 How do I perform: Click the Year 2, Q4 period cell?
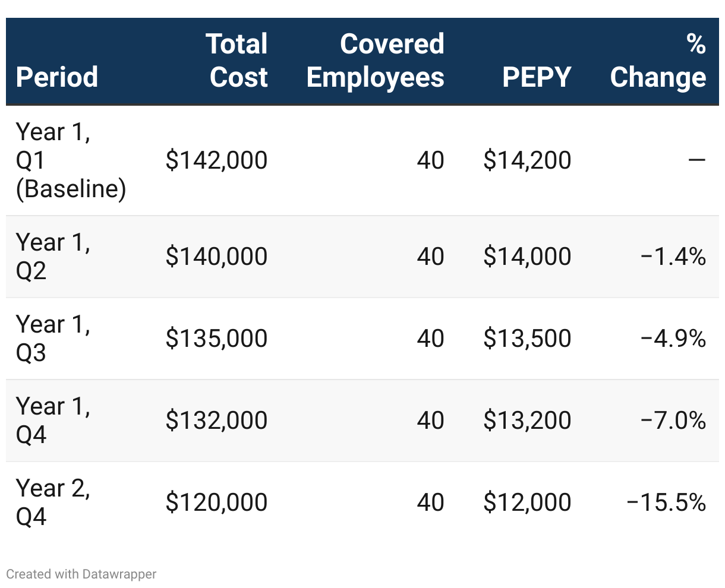pyautogui.click(x=53, y=502)
